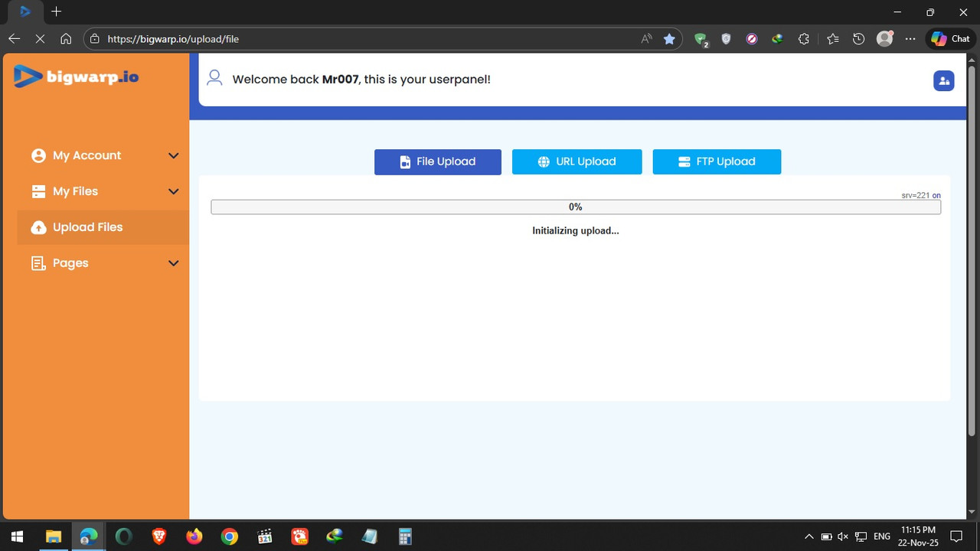Open the purple blocker extension icon
Image resolution: width=980 pixels, height=551 pixels.
coord(752,38)
